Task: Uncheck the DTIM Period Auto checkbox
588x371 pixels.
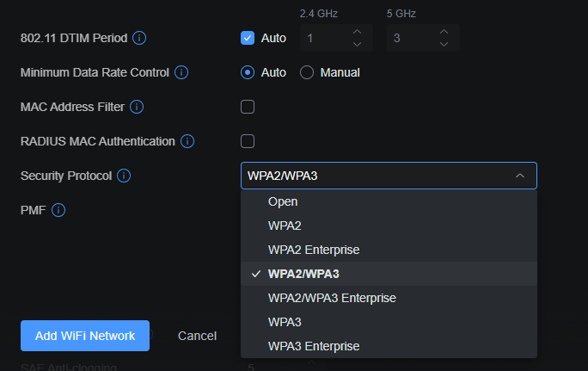Action: (x=248, y=38)
